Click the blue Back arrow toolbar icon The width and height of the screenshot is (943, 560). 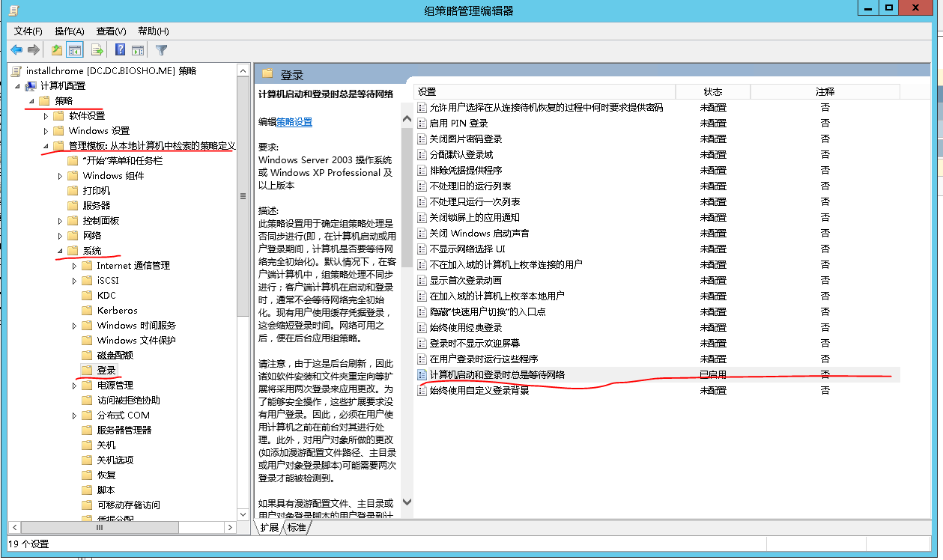(16, 50)
